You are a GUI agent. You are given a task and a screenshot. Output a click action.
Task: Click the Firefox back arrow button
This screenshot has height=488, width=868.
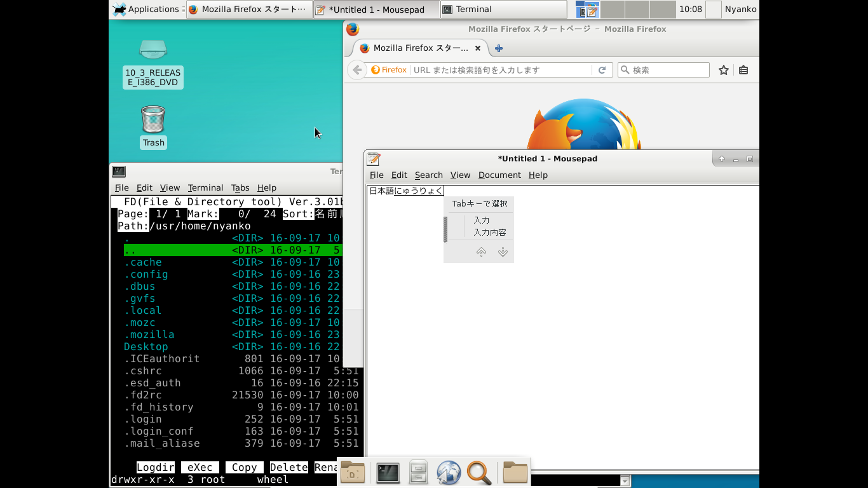tap(357, 70)
